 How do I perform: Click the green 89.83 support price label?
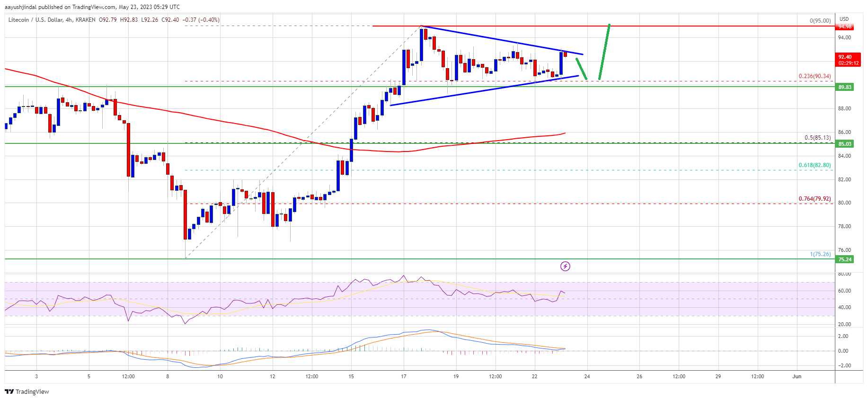845,87
